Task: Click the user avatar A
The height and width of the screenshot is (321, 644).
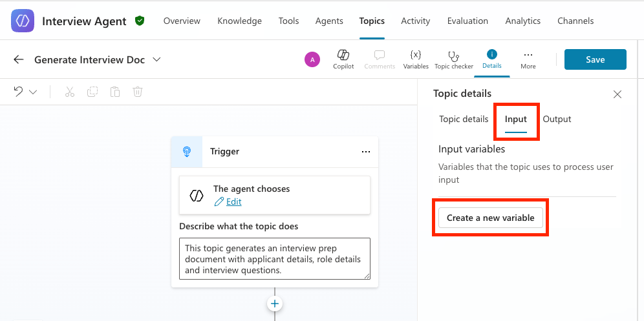Action: point(312,59)
